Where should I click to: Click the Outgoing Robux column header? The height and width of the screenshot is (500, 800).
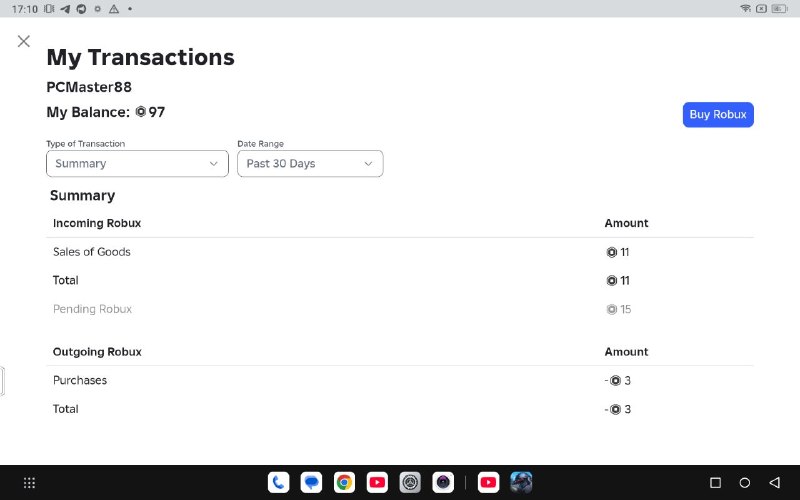click(x=97, y=352)
